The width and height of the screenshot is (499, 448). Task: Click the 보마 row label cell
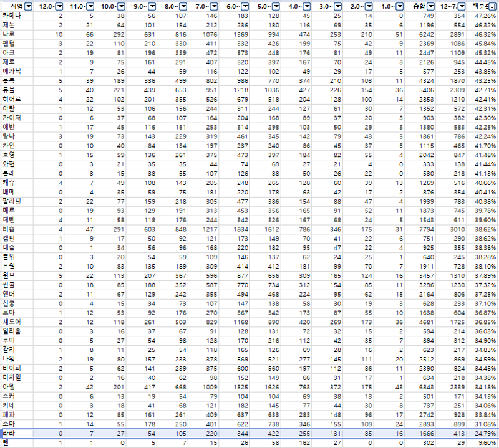tap(17, 313)
